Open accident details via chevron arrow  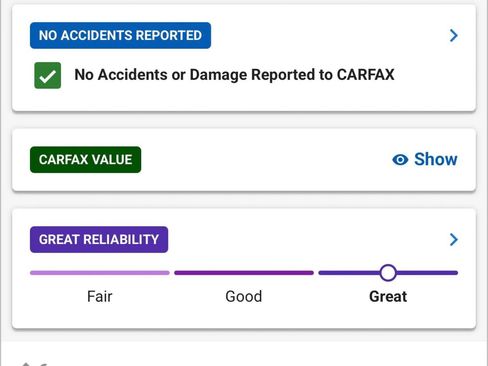click(453, 35)
